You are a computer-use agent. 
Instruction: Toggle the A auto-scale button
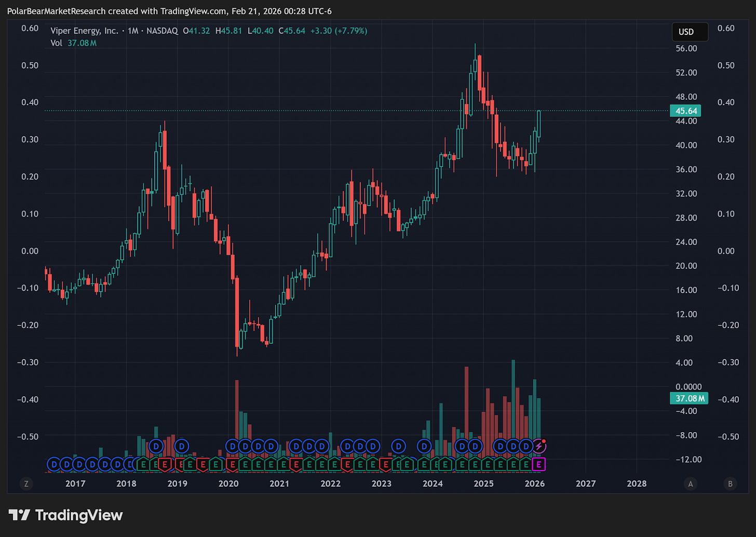(691, 484)
